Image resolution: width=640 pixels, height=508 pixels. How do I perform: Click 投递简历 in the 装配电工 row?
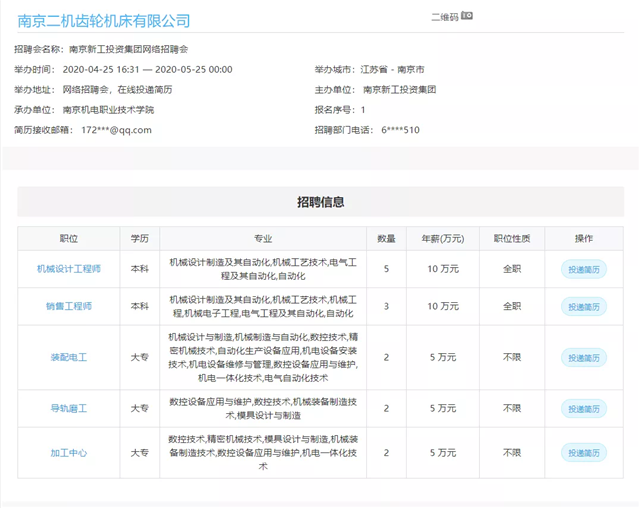pos(584,357)
